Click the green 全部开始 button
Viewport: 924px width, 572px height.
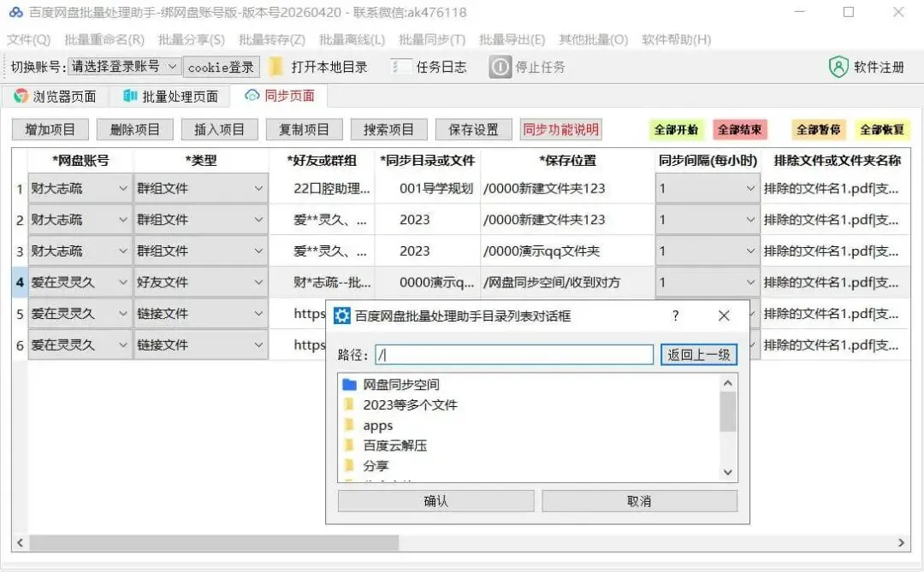676,130
